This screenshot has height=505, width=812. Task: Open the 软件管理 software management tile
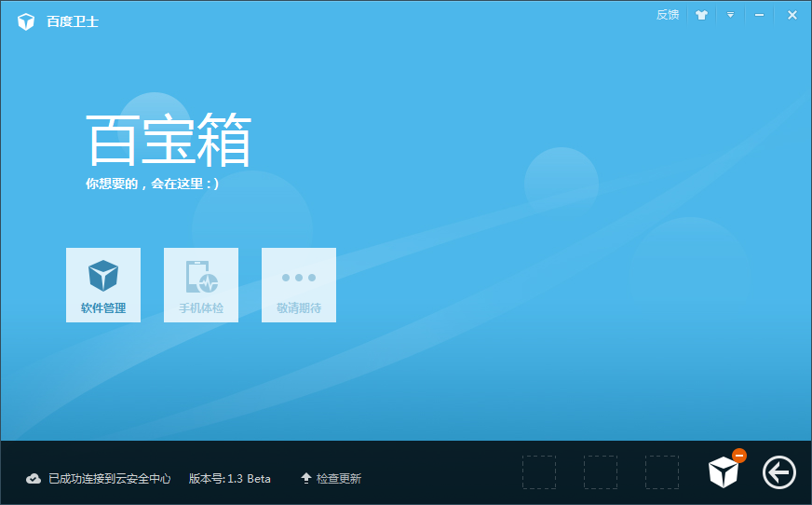102,285
